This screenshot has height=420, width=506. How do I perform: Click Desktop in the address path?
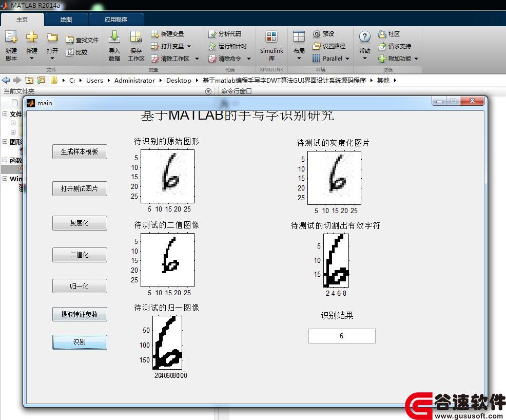(179, 81)
